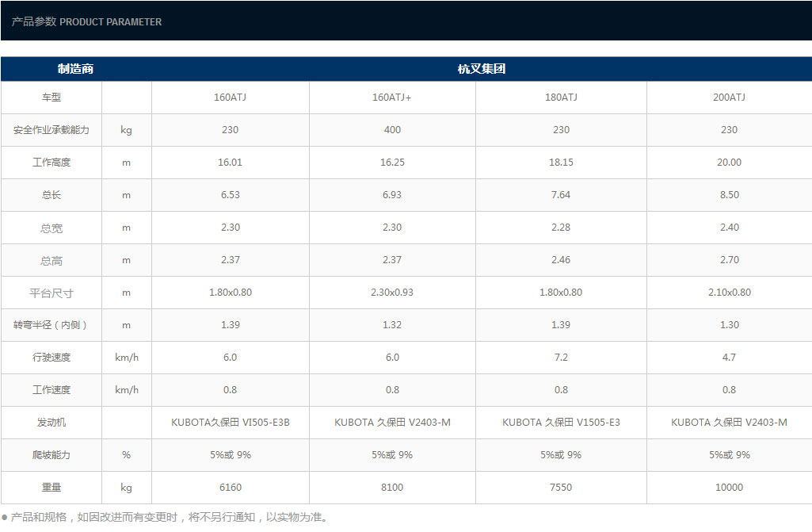812x532 pixels.
Task: Click the 产品参数 PRODUCT PARAMETER heading
Action: (x=86, y=22)
